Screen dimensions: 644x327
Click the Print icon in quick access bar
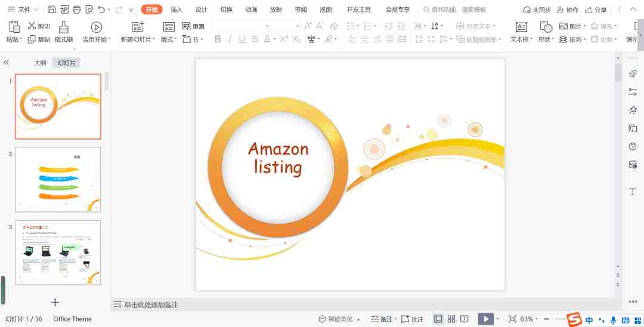coord(76,10)
